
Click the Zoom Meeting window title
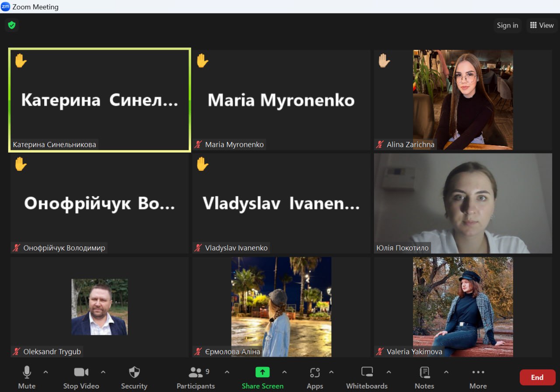(x=35, y=7)
